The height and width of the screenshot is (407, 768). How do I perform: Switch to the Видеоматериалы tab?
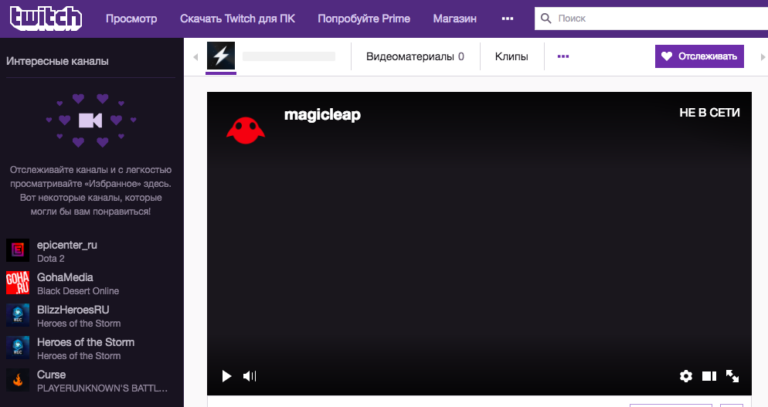415,56
